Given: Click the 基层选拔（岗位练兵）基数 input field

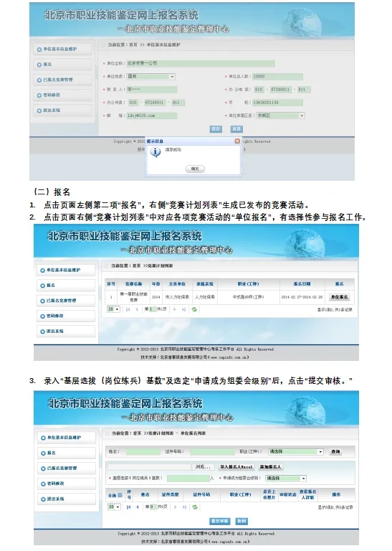Looking at the screenshot, I should [188, 479].
